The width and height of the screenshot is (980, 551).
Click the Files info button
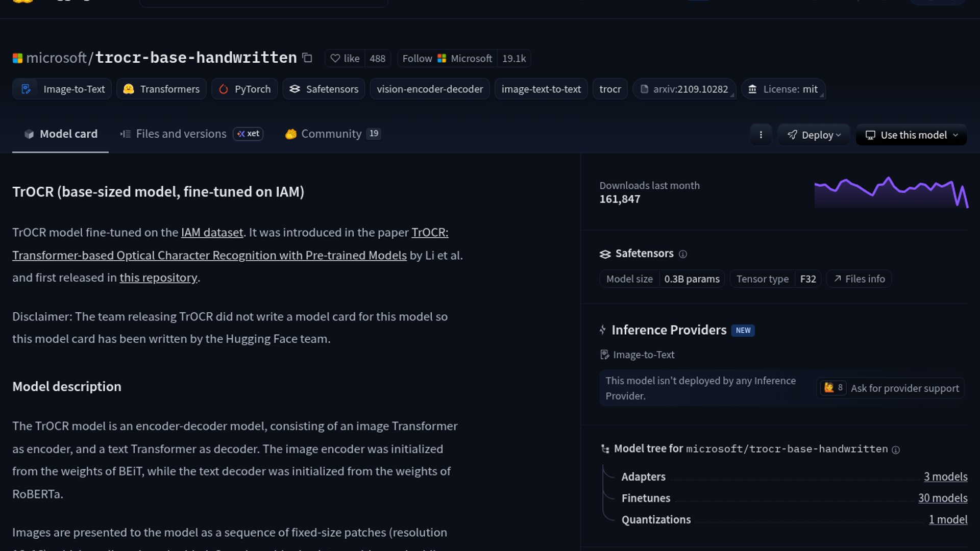click(859, 279)
